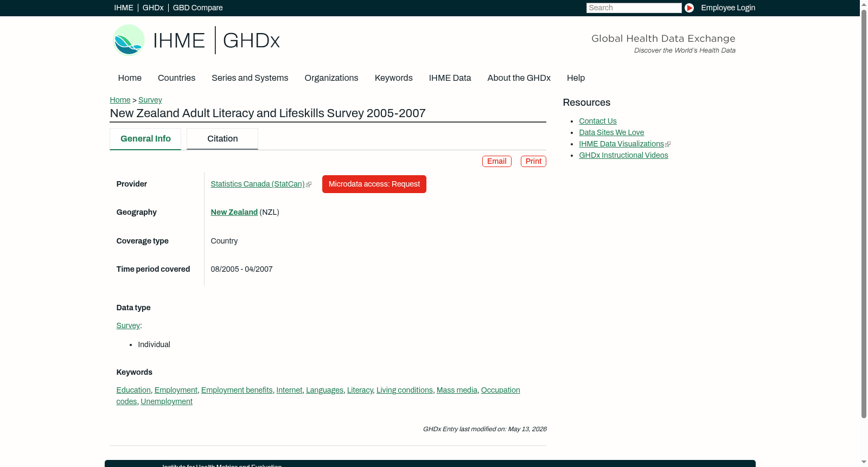Click the 'Individual' list item text
This screenshot has height=467, width=868.
coord(154,344)
